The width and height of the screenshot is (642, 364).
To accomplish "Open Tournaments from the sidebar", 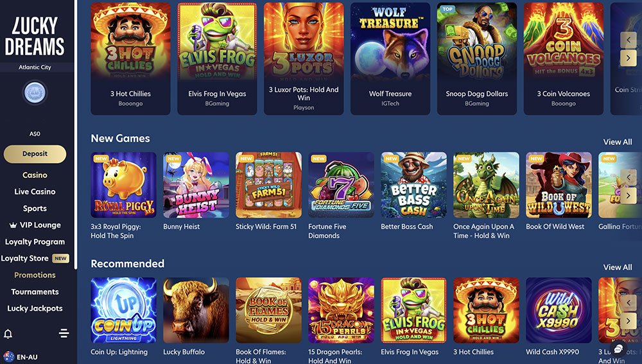I will (x=35, y=292).
